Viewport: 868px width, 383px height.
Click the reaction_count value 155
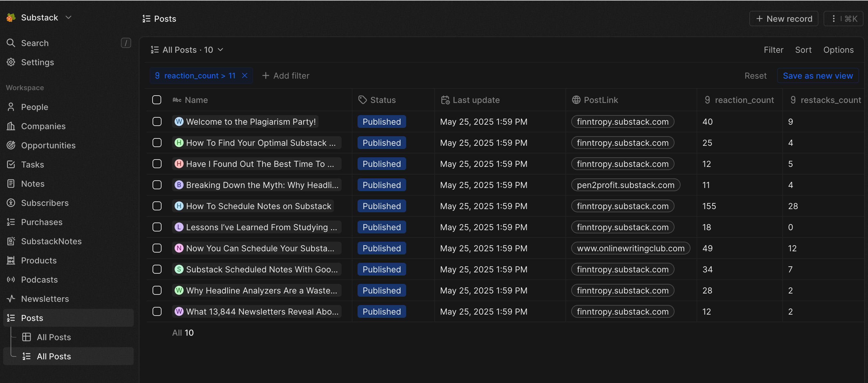(x=709, y=206)
